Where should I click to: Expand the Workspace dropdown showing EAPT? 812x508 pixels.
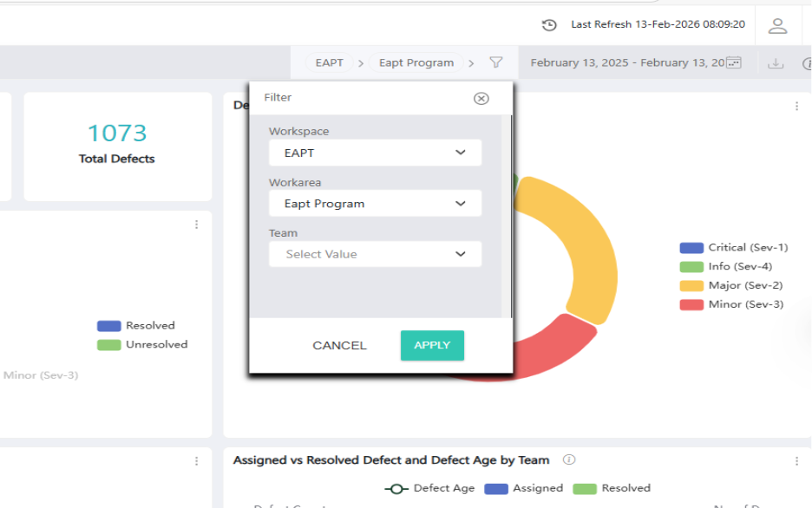[375, 153]
